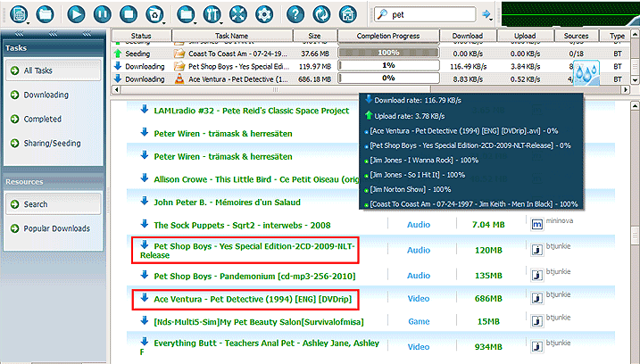The width and height of the screenshot is (640, 364).
Task: Select the Pet Shop Boys downloading task row
Action: [370, 66]
